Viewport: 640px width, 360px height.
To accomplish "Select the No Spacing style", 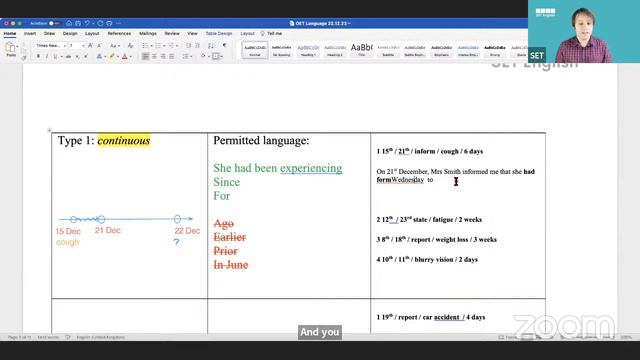I will pyautogui.click(x=281, y=50).
